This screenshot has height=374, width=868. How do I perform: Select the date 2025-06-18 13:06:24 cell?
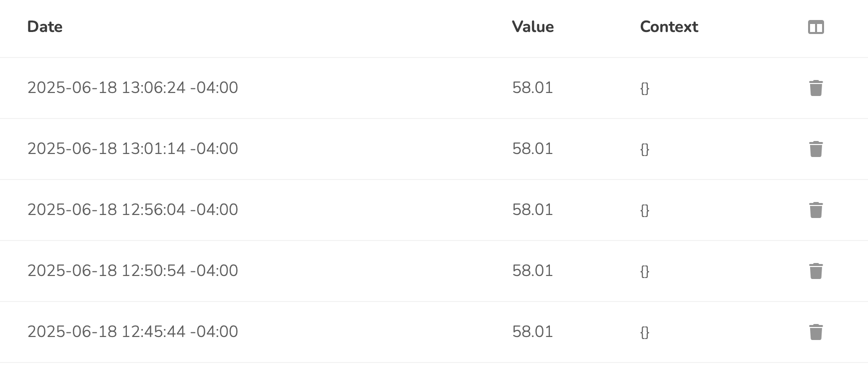point(133,87)
